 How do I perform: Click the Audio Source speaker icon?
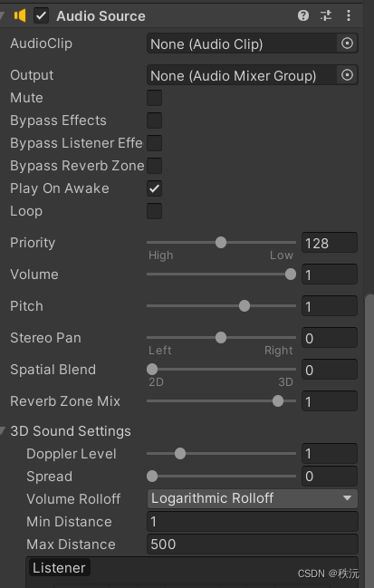(20, 15)
